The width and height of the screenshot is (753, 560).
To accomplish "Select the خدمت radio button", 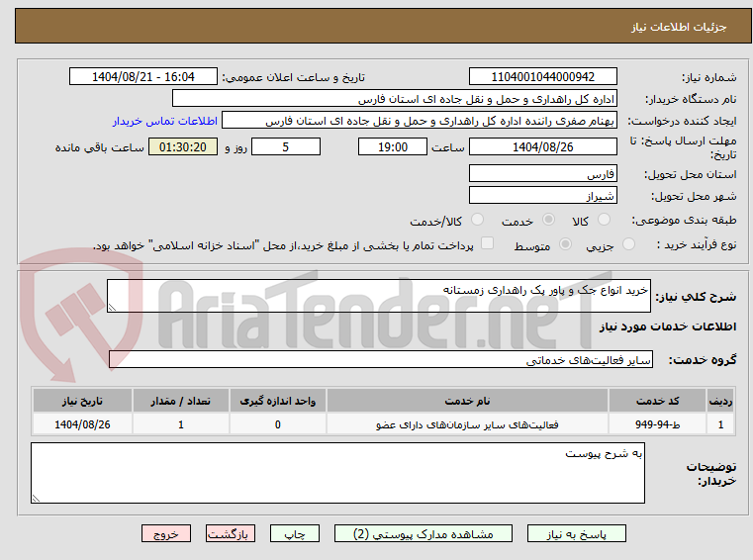I will [548, 220].
